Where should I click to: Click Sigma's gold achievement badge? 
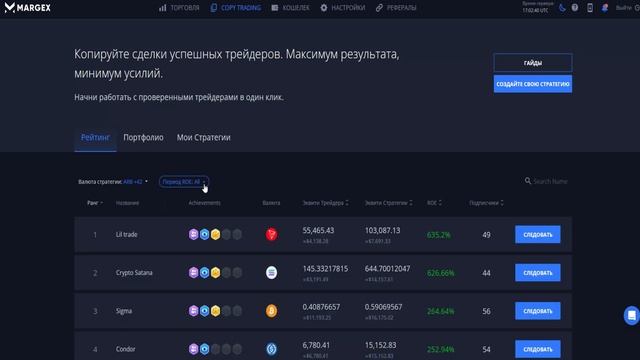[x=216, y=311]
